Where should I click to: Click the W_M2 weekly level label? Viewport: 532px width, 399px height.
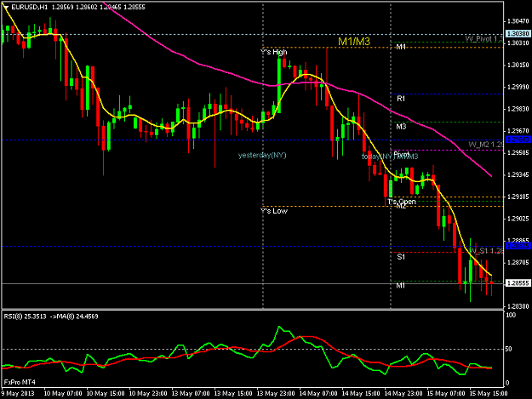[x=486, y=145]
